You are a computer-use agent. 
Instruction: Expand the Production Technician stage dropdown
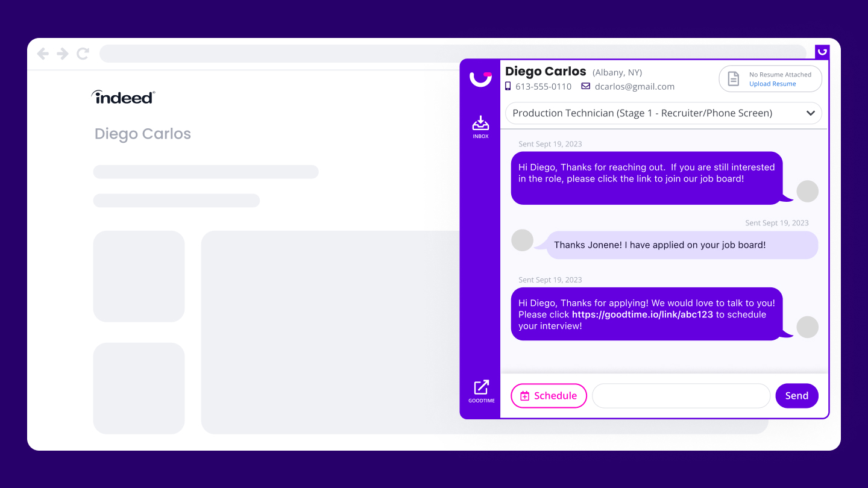tap(663, 113)
